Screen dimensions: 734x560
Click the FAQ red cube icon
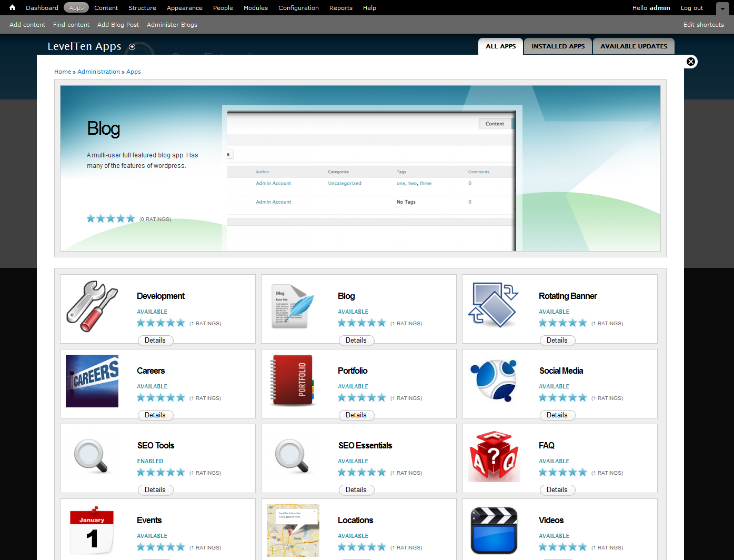pyautogui.click(x=494, y=455)
